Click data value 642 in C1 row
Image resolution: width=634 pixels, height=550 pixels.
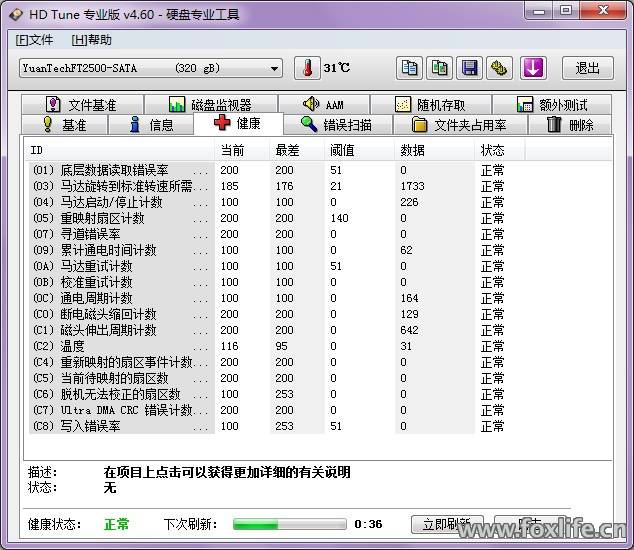[409, 330]
